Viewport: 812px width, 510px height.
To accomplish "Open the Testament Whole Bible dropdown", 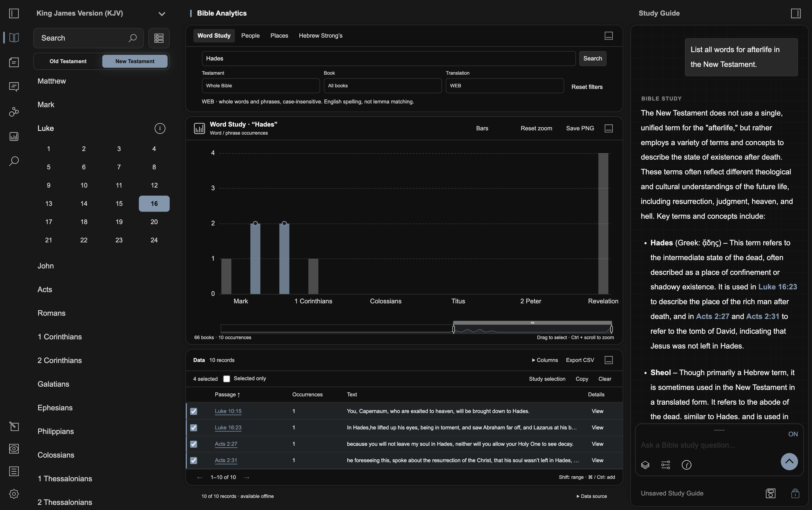I will 260,86.
